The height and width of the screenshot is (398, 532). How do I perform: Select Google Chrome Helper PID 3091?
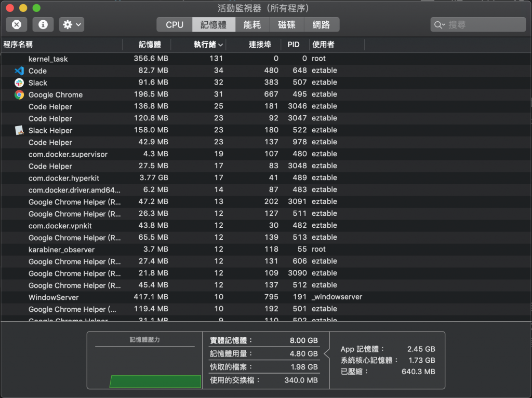266,202
